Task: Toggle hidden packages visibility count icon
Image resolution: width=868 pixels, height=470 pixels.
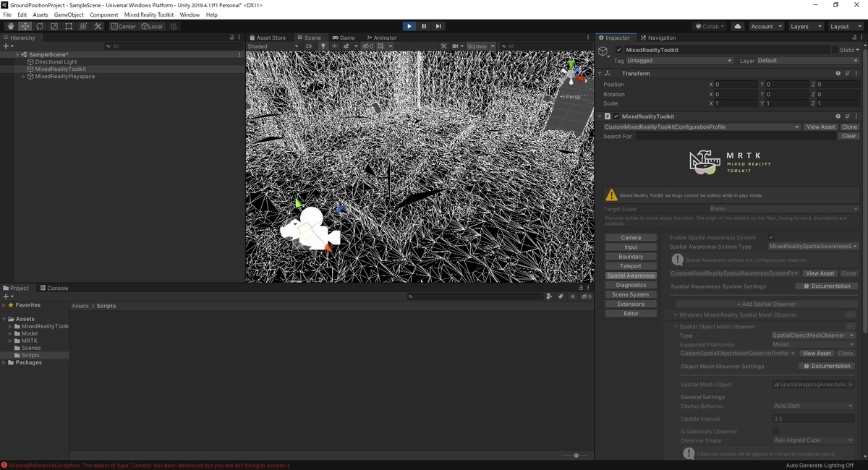Action: coord(587,296)
